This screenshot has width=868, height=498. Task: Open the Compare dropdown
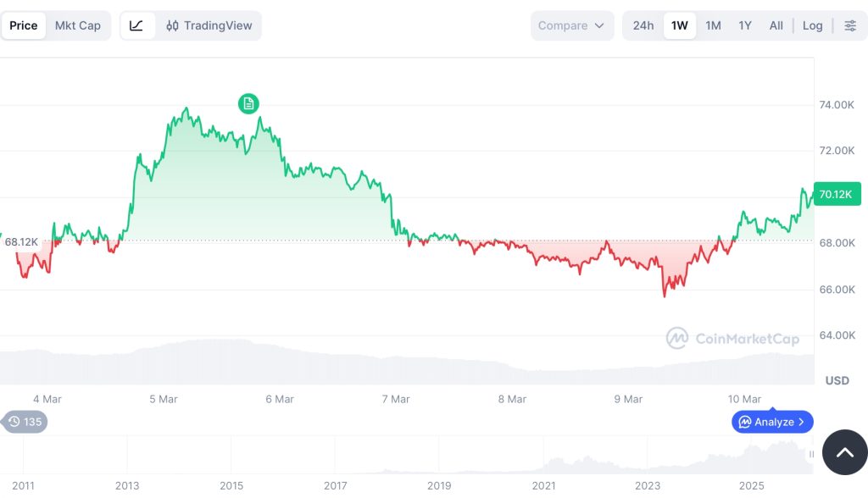[572, 25]
